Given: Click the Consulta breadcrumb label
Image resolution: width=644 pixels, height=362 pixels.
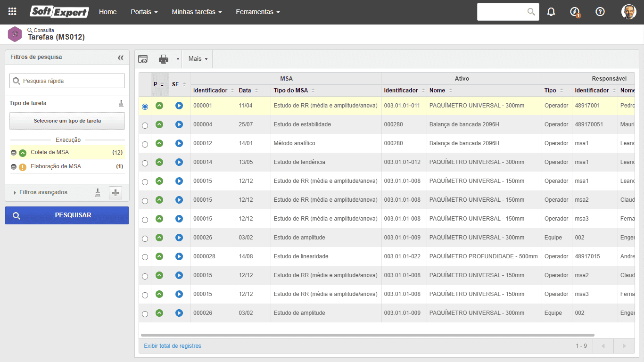Looking at the screenshot, I should coord(44,30).
